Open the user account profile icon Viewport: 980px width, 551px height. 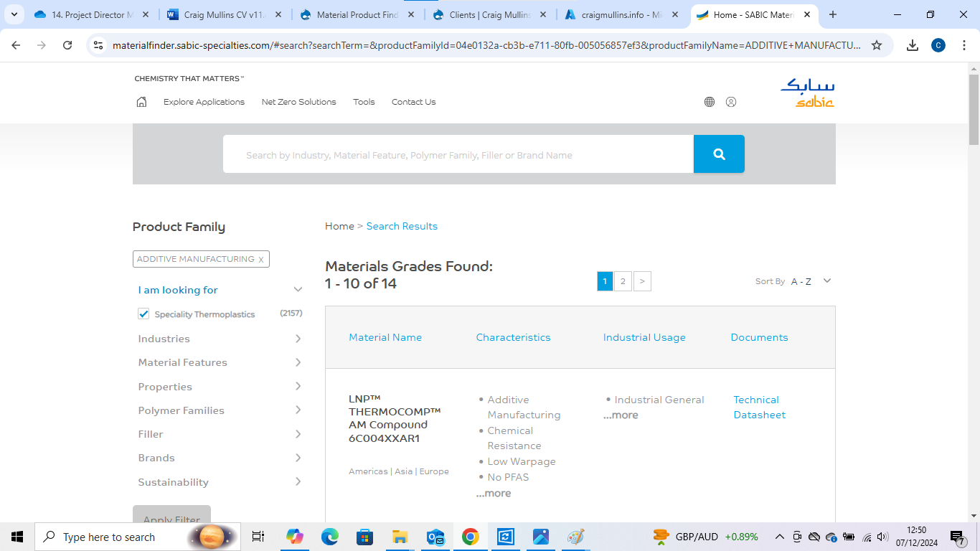[x=731, y=102]
